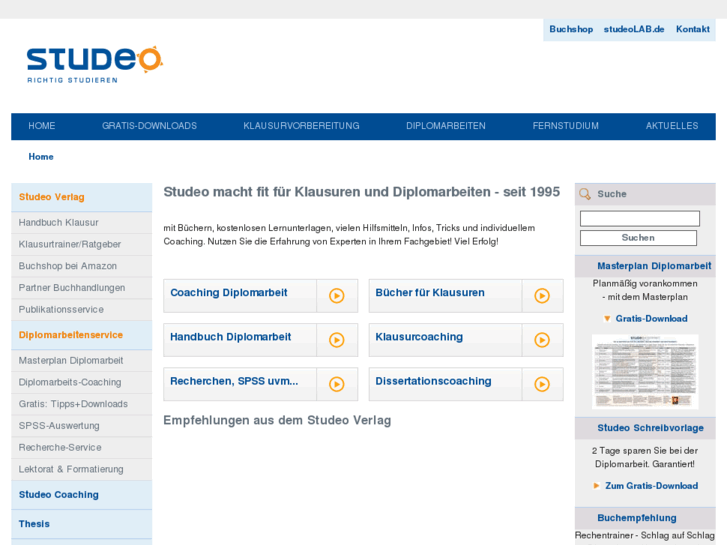Open Partner Buchhandlungen in sidebar
The height and width of the screenshot is (545, 727).
click(82, 288)
